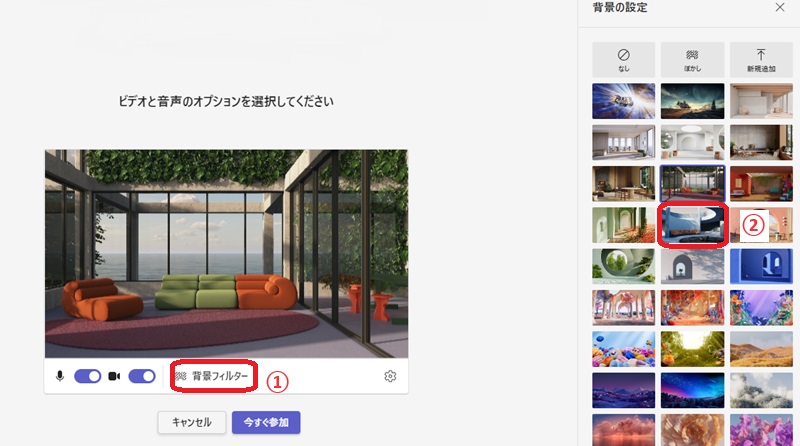Image resolution: width=800 pixels, height=446 pixels.
Task: Select なし to remove background
Action: [x=623, y=59]
